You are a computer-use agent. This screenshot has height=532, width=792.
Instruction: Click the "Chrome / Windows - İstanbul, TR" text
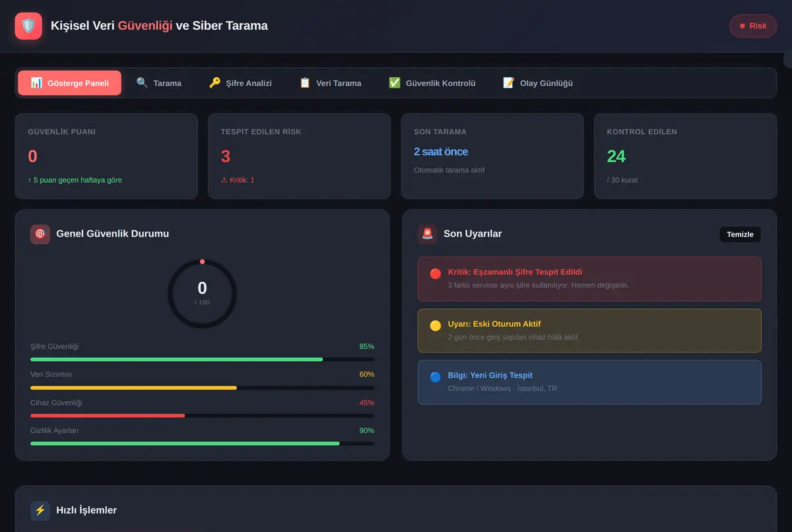502,389
